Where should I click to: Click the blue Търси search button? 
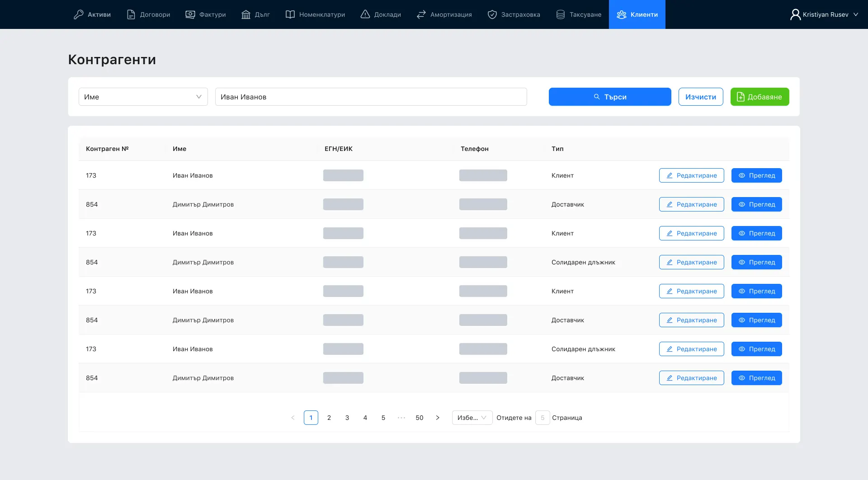(610, 97)
